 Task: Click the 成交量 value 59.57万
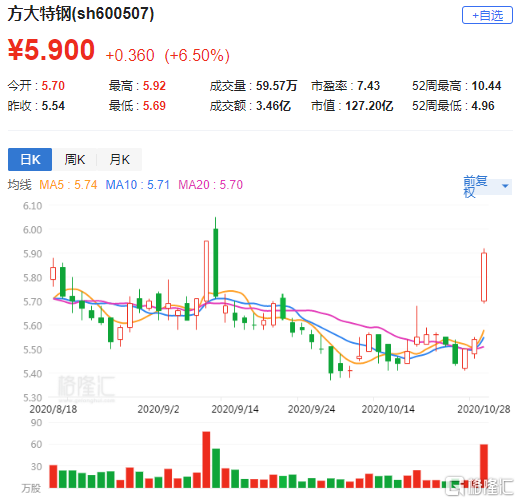click(276, 86)
